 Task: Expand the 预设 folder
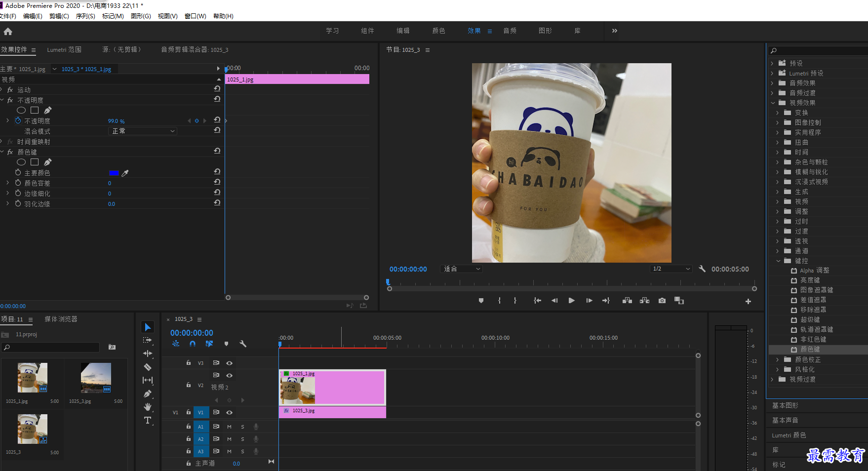[772, 63]
